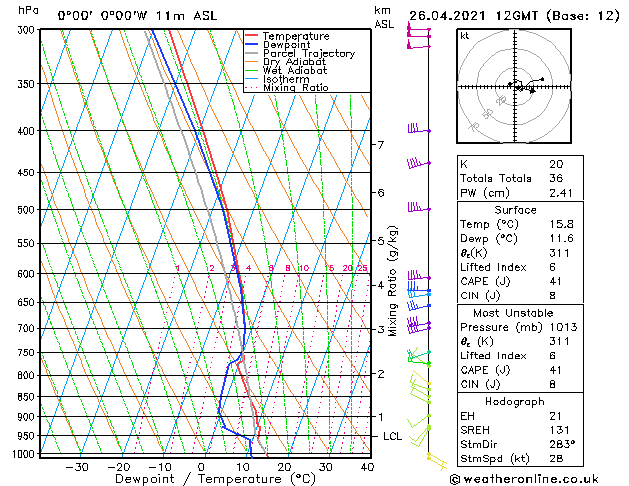Image resolution: width=629 pixels, height=486 pixels.
Task: Click the red Temperature legend line
Action: [x=252, y=36]
